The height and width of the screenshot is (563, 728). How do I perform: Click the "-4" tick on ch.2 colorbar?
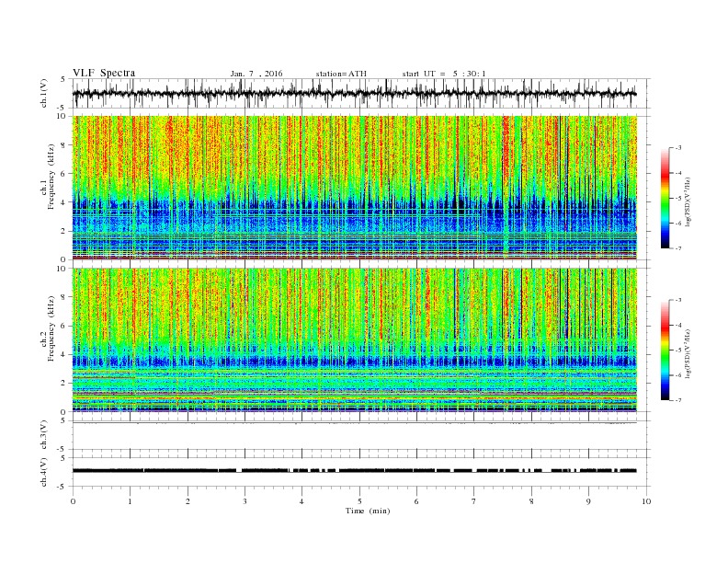677,325
